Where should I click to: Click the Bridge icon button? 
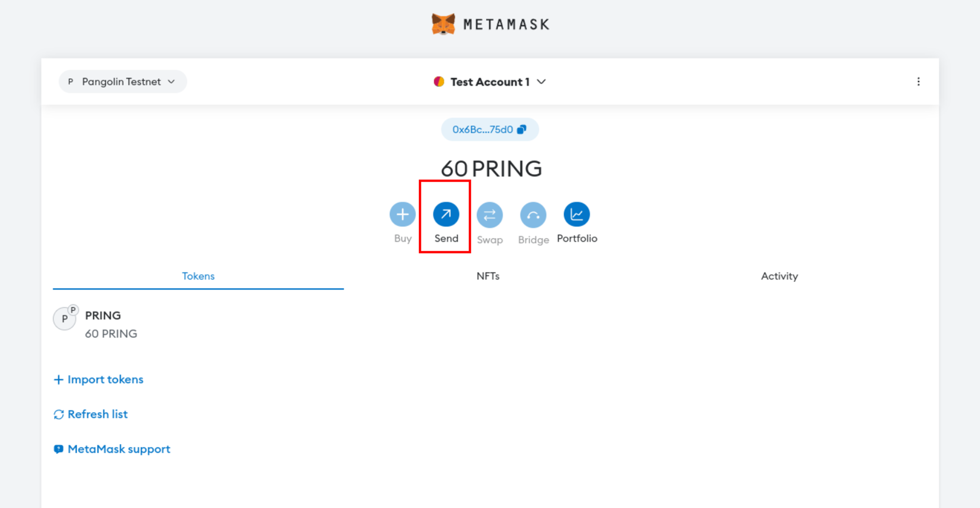[533, 215]
